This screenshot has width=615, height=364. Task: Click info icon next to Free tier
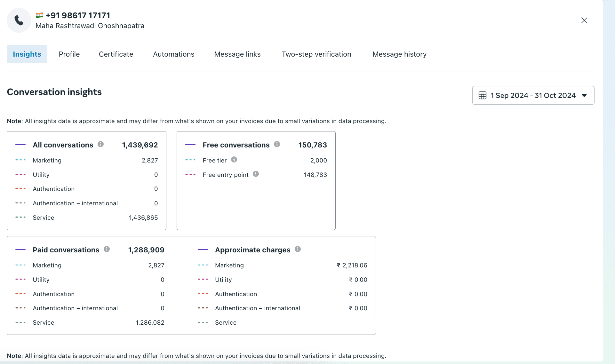[234, 160]
